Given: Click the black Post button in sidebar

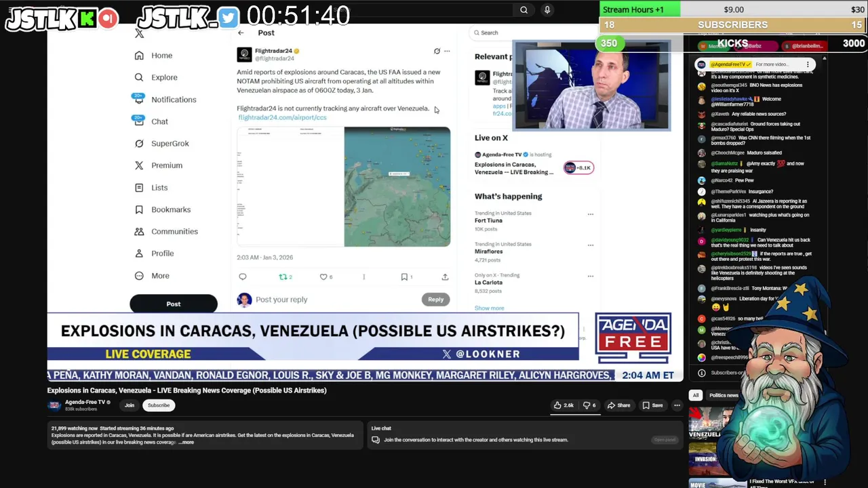Looking at the screenshot, I should [x=174, y=304].
